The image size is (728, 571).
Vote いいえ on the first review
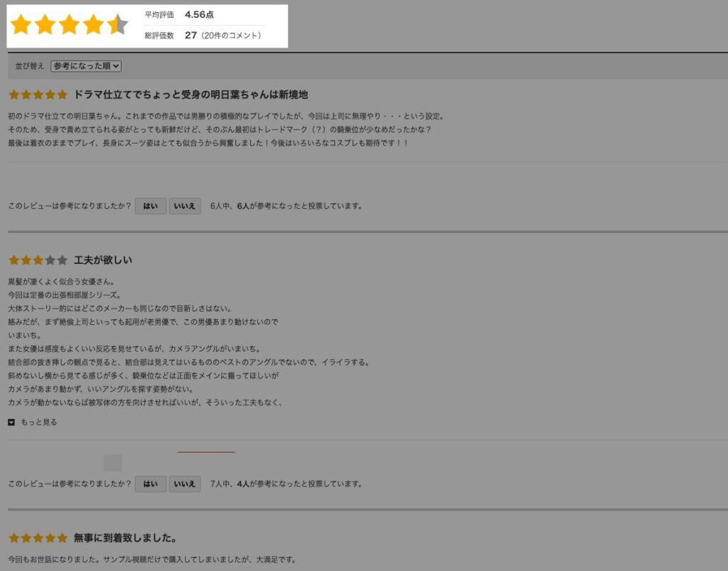pyautogui.click(x=185, y=206)
